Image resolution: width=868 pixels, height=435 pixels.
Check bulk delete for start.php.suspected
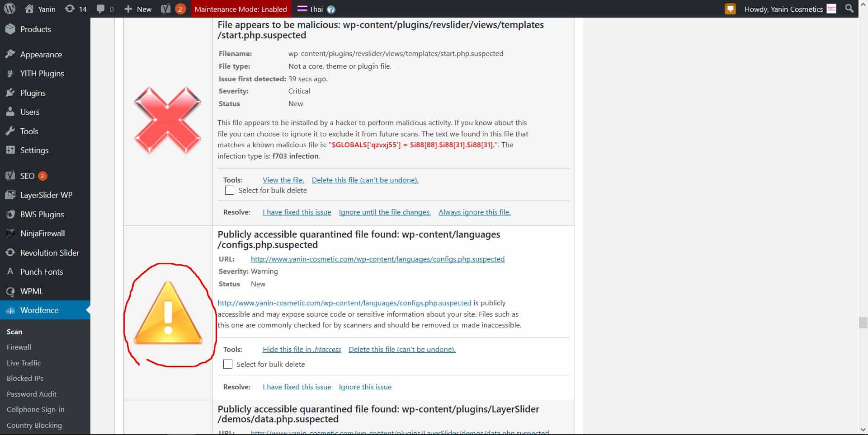coord(230,190)
